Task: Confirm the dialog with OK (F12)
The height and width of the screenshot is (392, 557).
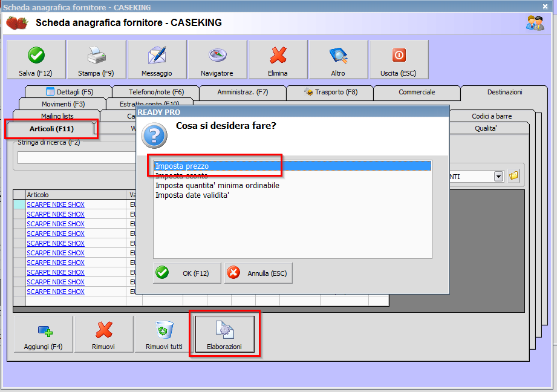Action: pos(187,273)
